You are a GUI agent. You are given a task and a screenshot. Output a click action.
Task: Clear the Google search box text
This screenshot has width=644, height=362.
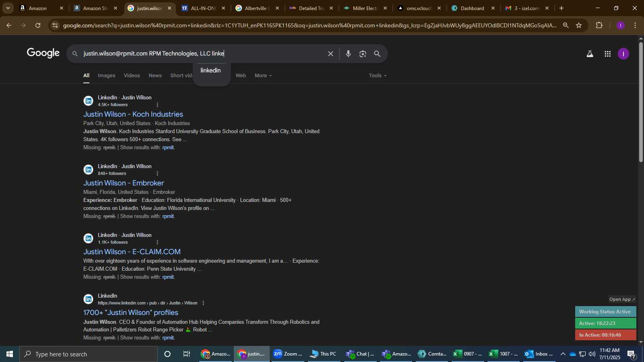[x=330, y=53]
